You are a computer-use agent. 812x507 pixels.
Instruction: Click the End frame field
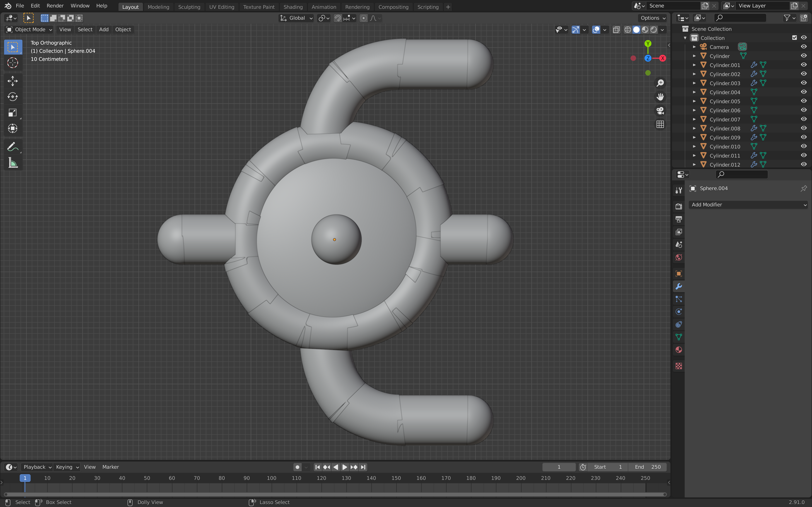coord(648,467)
